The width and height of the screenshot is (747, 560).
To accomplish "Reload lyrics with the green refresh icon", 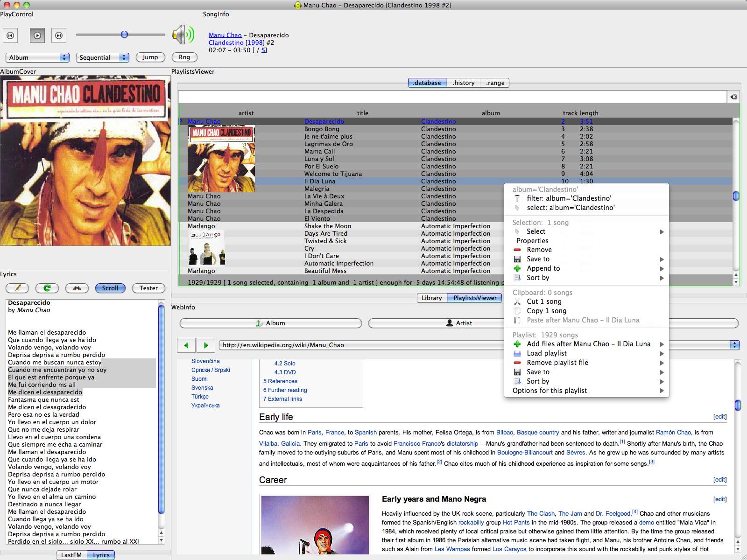I will click(47, 288).
